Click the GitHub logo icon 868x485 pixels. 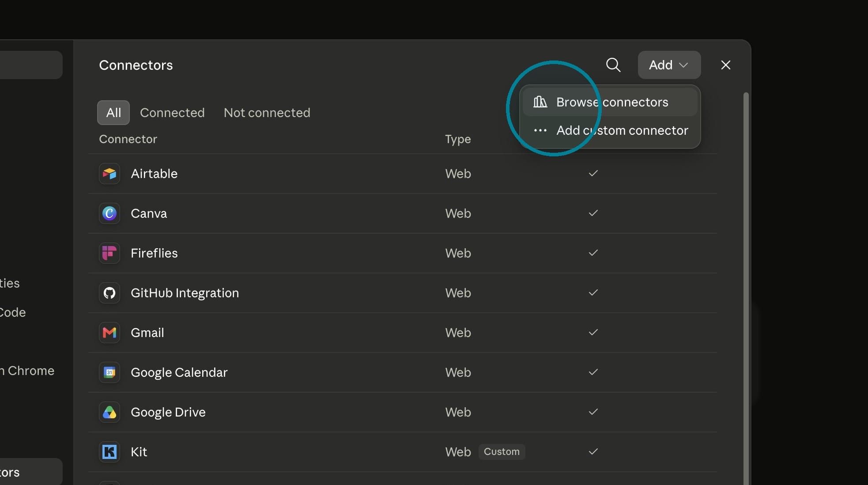(109, 293)
